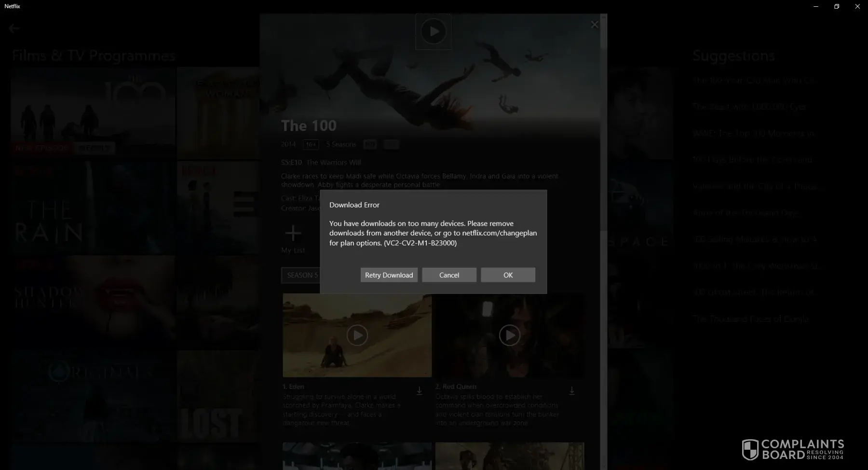Open the Shadowhunters poster thumbnail
Screen dimensions: 868x470
click(x=93, y=302)
